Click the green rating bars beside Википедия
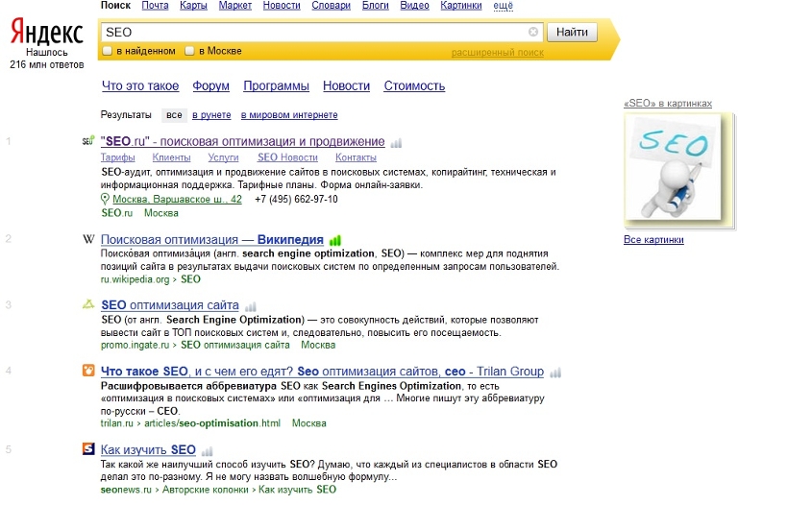812x505 pixels. 335,240
